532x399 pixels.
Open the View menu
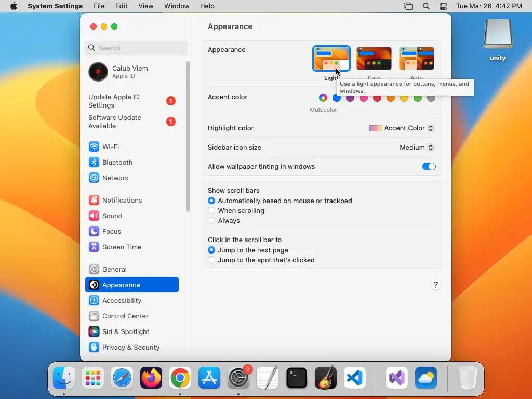pos(145,6)
